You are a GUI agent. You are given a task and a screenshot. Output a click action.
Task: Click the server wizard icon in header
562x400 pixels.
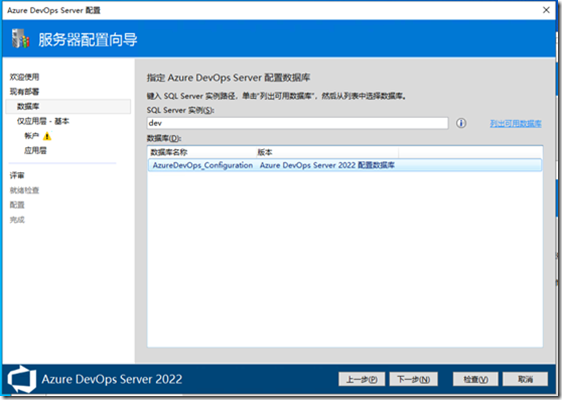coord(20,39)
